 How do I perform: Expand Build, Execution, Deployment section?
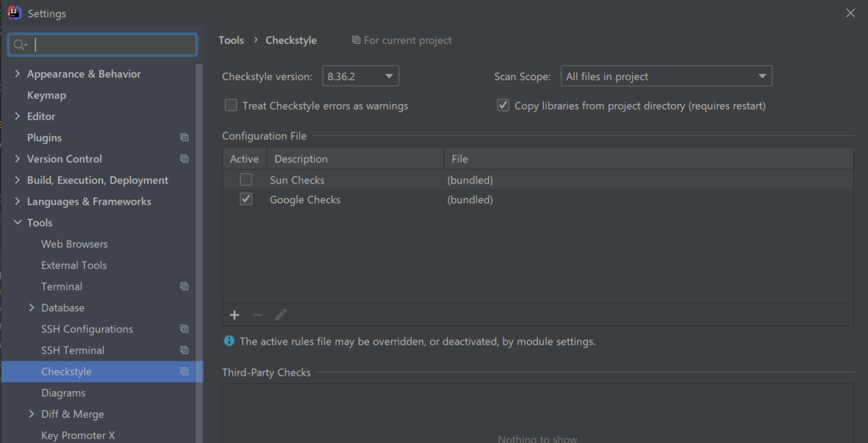pyautogui.click(x=17, y=180)
